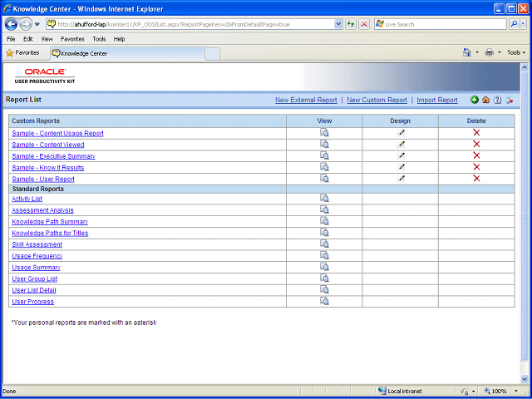Open View menu

tap(47, 39)
